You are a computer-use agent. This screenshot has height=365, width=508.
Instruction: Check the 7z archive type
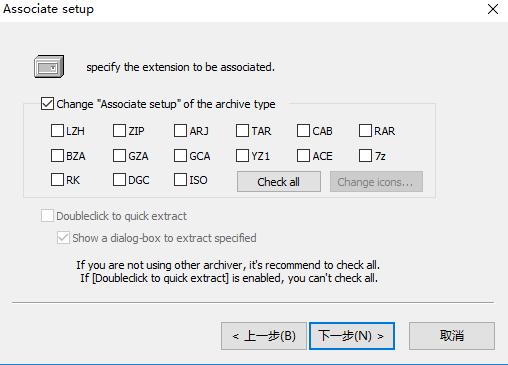[x=365, y=156]
